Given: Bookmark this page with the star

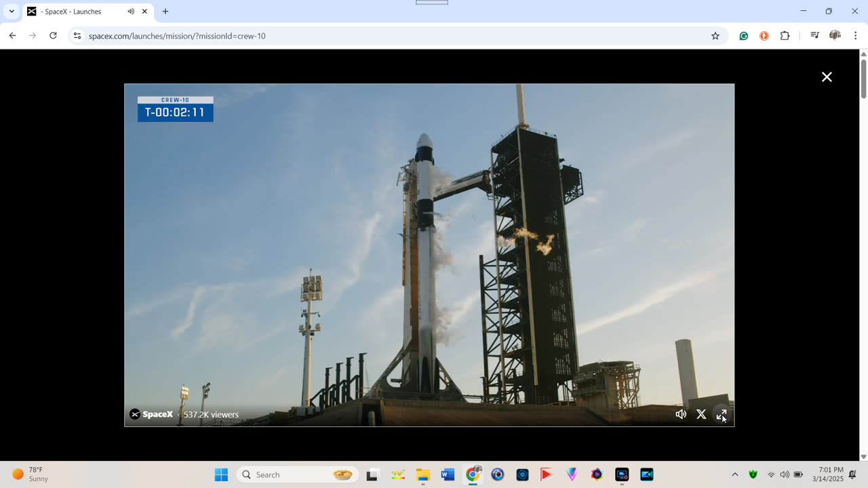Looking at the screenshot, I should coord(715,36).
